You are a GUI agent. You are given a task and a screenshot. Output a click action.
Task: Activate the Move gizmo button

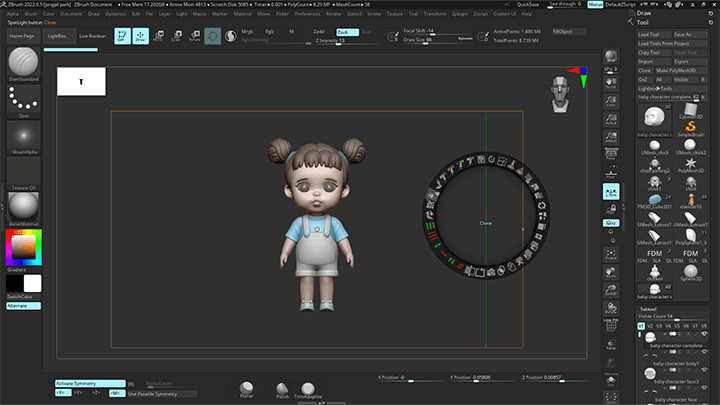(158, 36)
